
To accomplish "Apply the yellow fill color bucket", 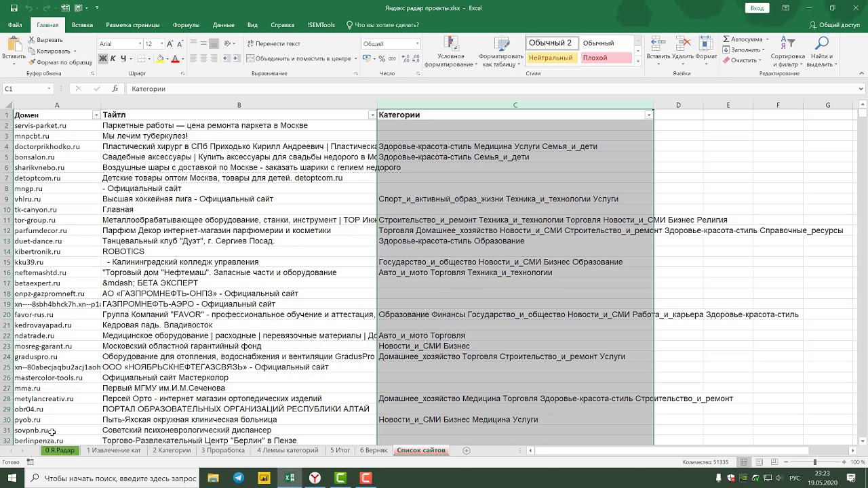I will (159, 59).
